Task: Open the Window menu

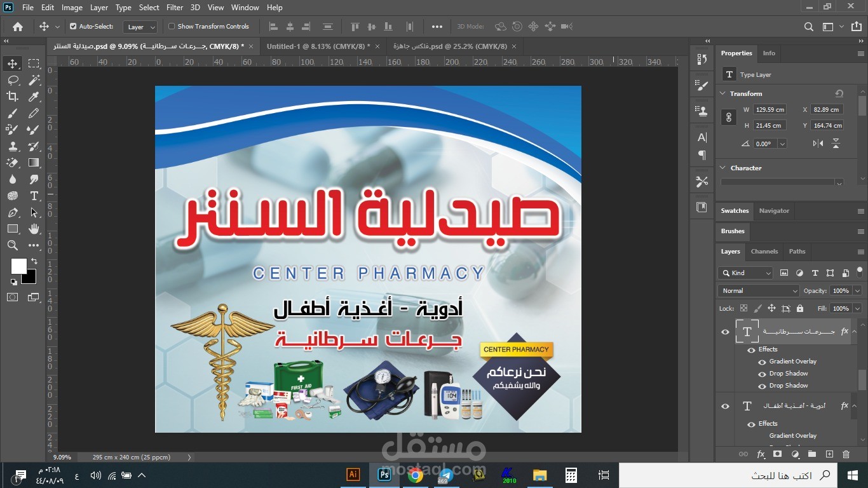Action: (245, 8)
